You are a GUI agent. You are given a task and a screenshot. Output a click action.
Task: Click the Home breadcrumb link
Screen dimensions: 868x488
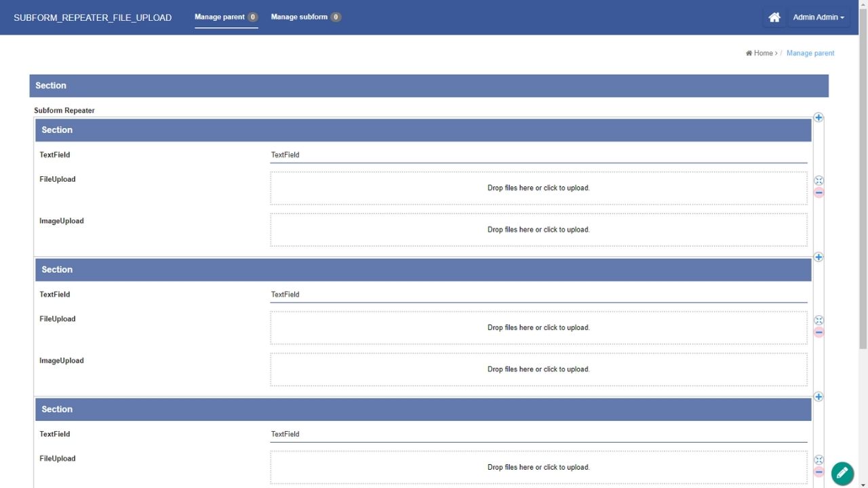tap(762, 53)
